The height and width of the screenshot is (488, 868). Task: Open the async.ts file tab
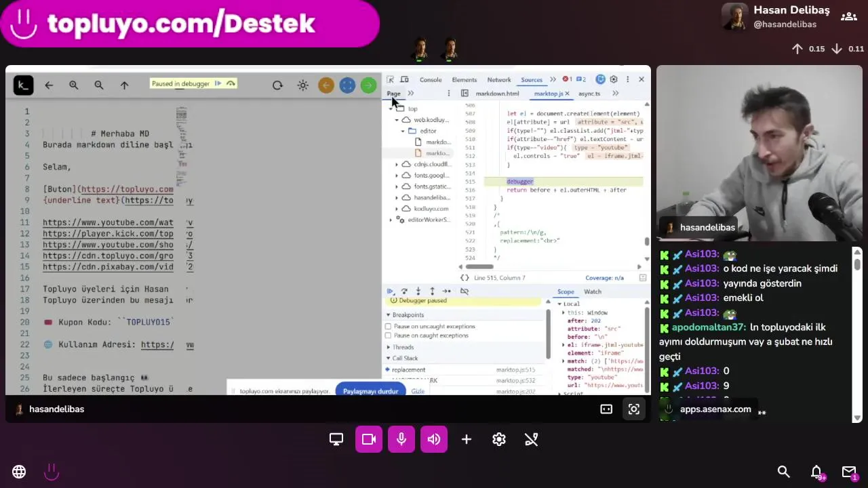coord(589,94)
